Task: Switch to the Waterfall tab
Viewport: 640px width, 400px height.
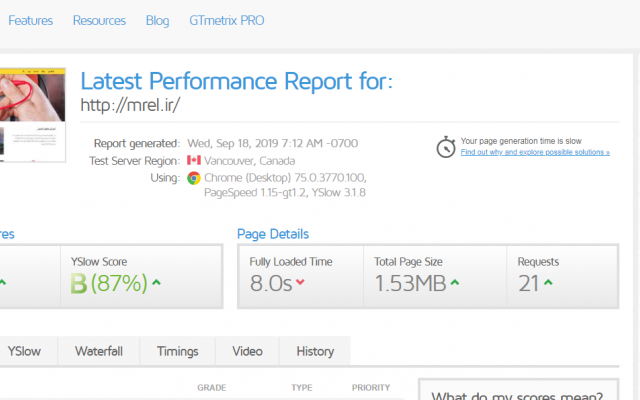Action: click(99, 351)
